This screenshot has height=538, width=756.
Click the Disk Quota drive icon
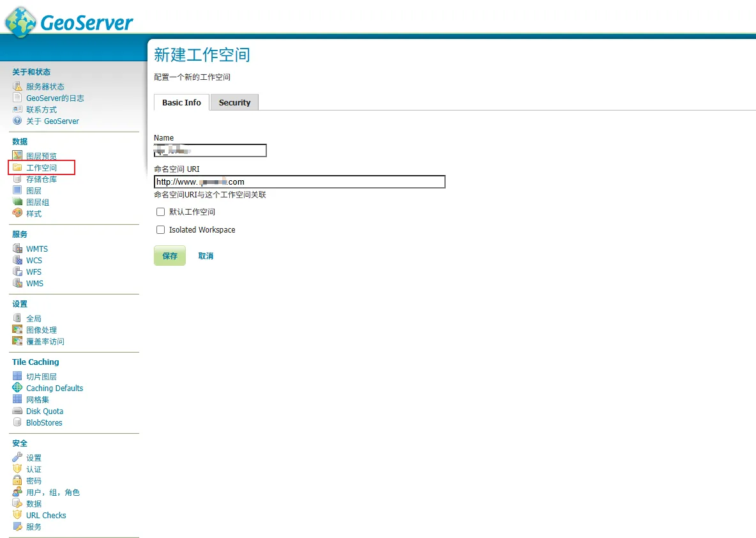(17, 411)
